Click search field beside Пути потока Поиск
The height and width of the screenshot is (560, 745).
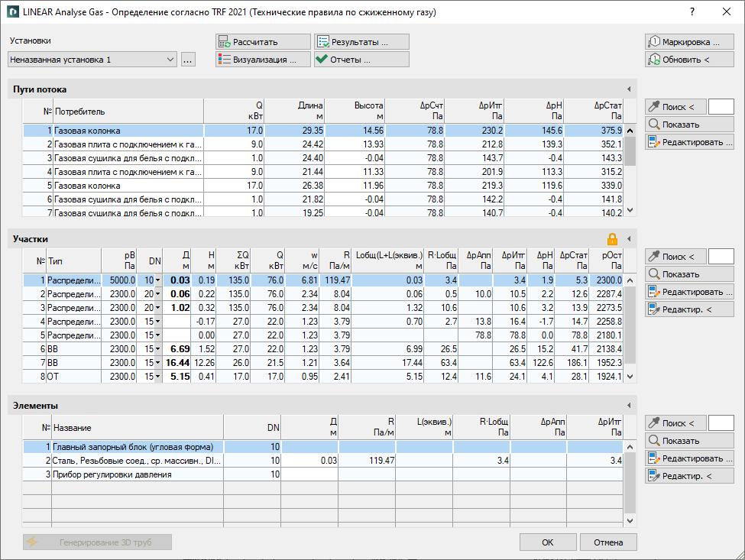pyautogui.click(x=721, y=107)
